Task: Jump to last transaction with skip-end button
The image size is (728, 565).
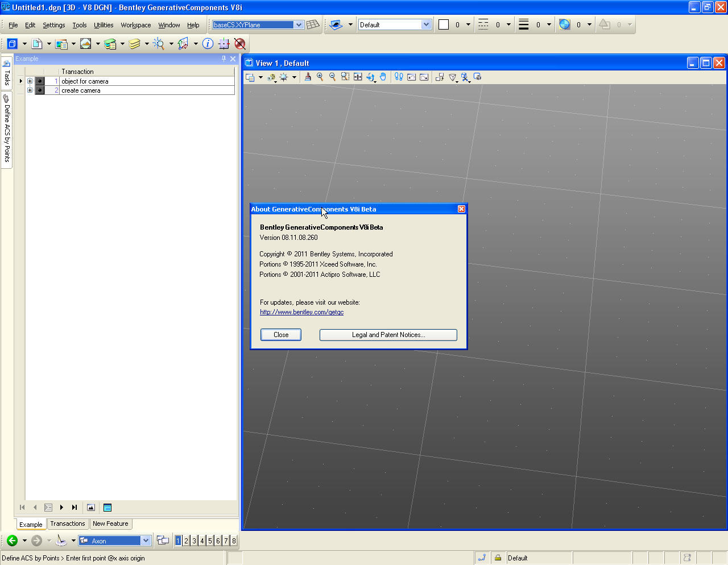Action: pos(75,508)
